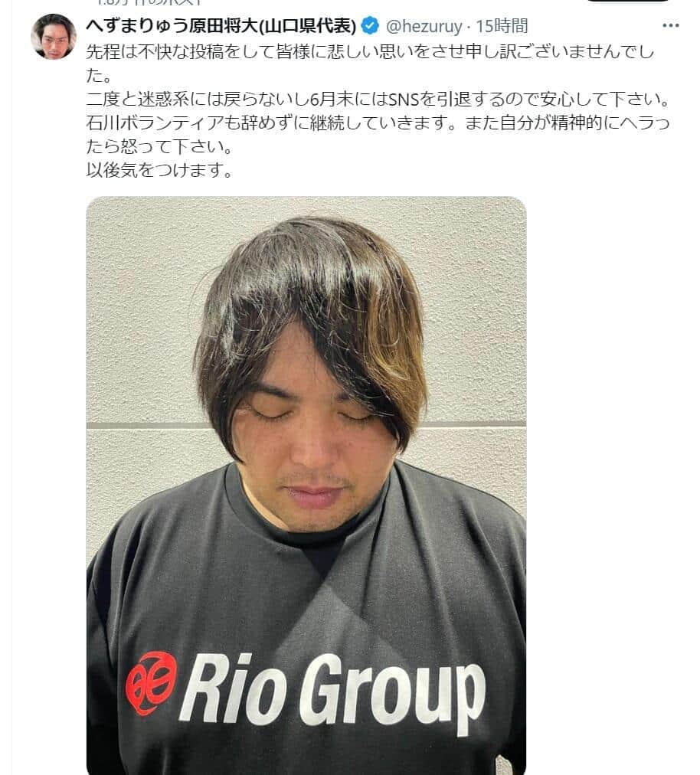
Task: Click the first line of the tweet text
Action: pyautogui.click(x=370, y=51)
